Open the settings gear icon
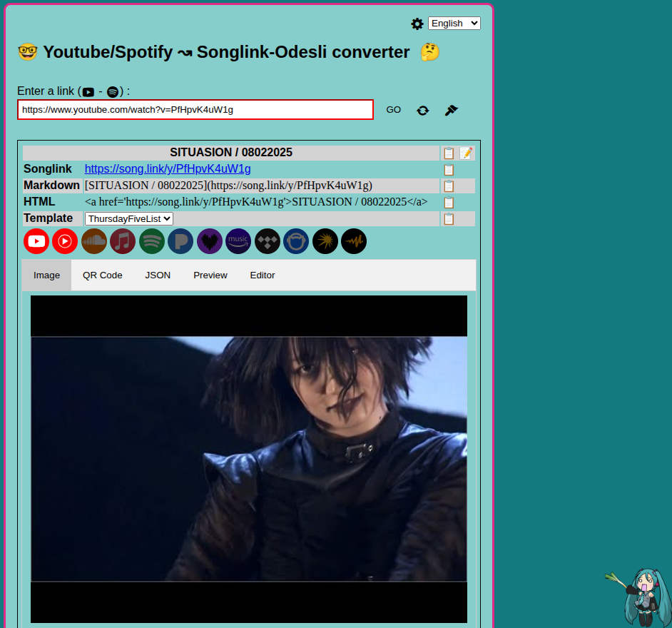The height and width of the screenshot is (628, 672). pyautogui.click(x=417, y=24)
